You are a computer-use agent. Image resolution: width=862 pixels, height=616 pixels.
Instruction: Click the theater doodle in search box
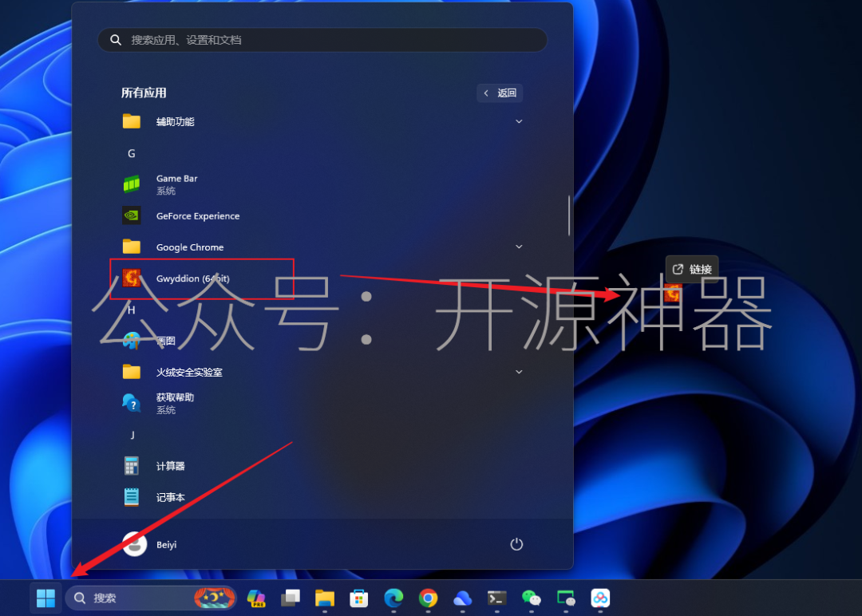point(215,598)
